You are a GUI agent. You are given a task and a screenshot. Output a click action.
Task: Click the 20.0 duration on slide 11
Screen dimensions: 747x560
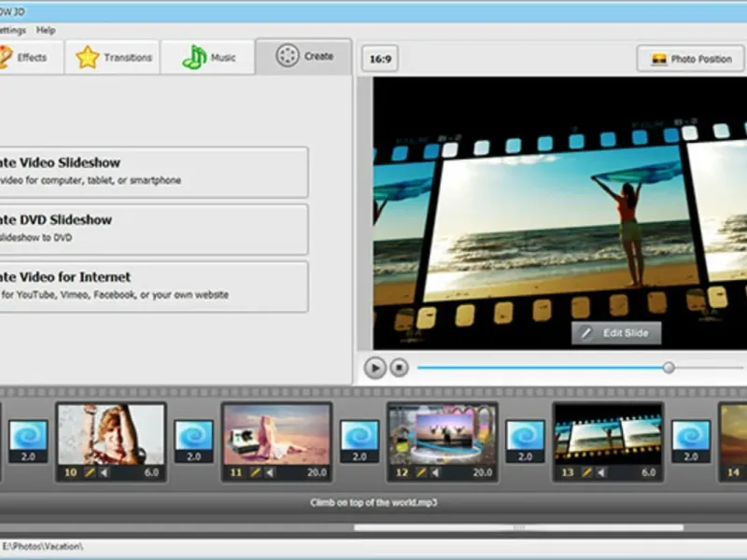tap(317, 472)
